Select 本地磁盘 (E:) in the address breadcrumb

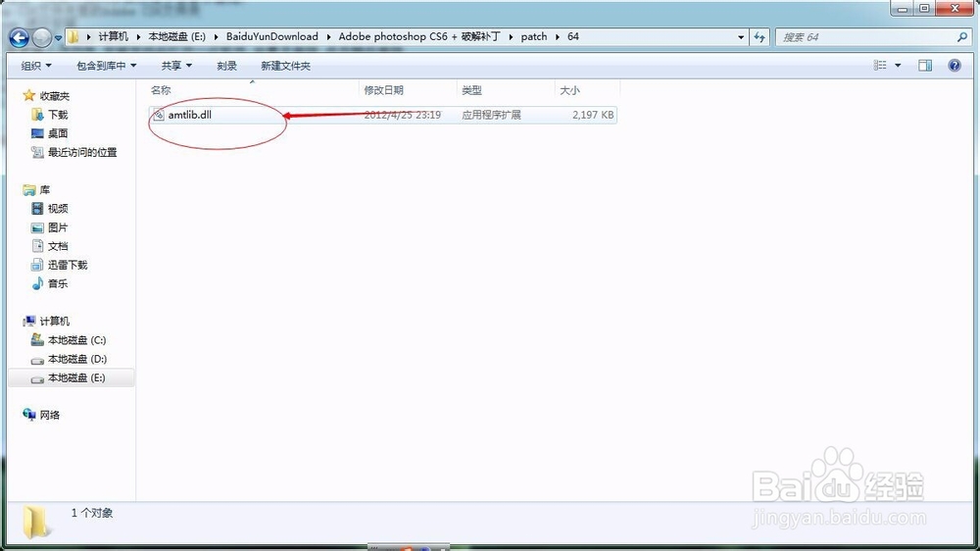click(176, 36)
